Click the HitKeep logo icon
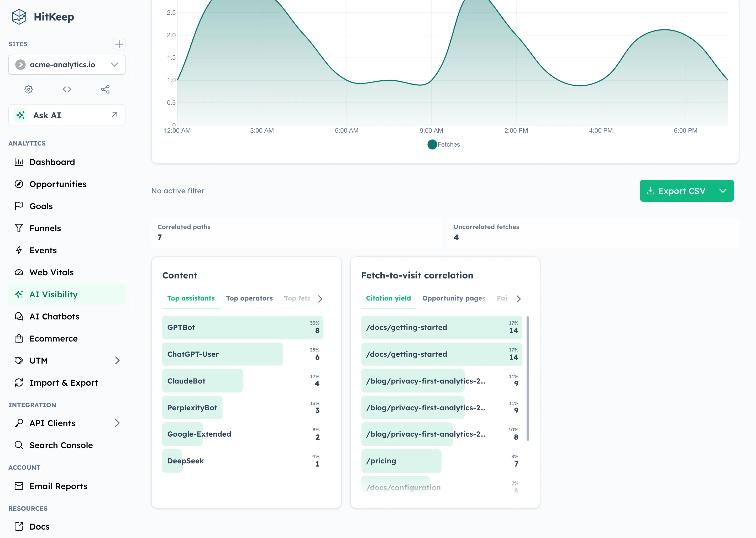 click(19, 17)
